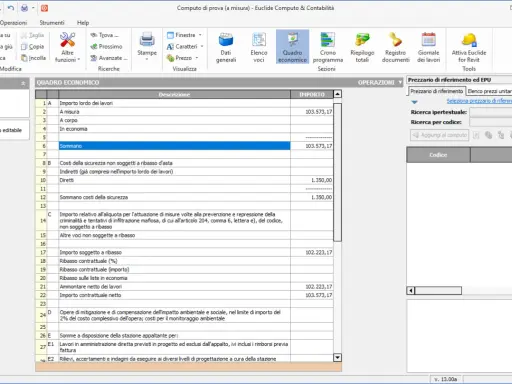Image resolution: width=512 pixels, height=384 pixels.
Task: Switch to Prezzario di riferimento tab
Action: point(436,91)
